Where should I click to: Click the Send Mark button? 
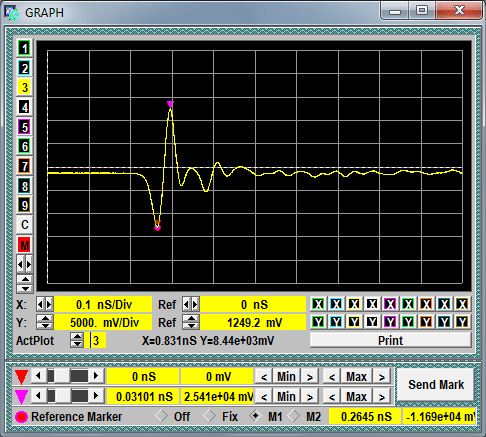(436, 385)
